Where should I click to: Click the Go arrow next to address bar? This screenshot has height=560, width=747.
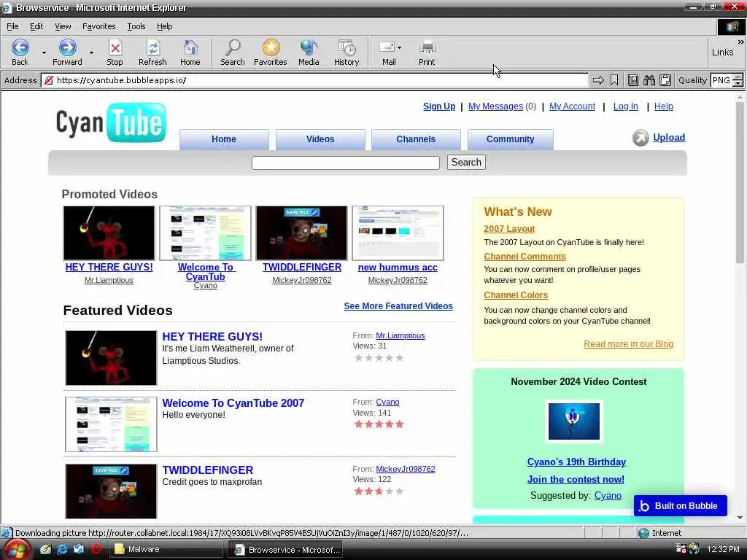coord(598,80)
